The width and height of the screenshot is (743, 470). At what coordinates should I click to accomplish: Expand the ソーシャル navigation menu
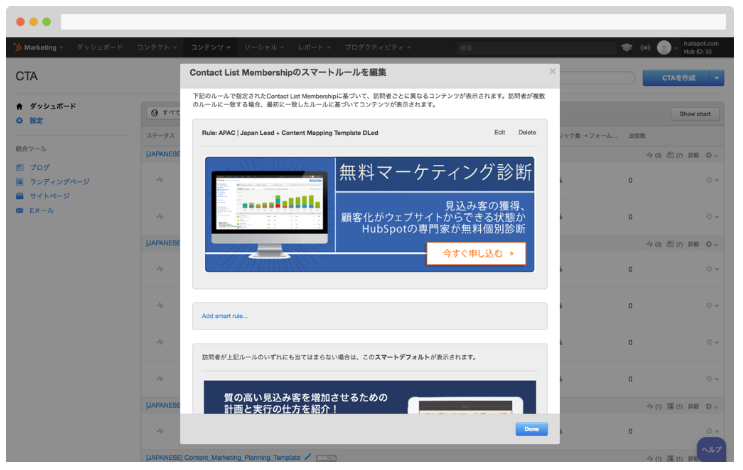pos(264,47)
